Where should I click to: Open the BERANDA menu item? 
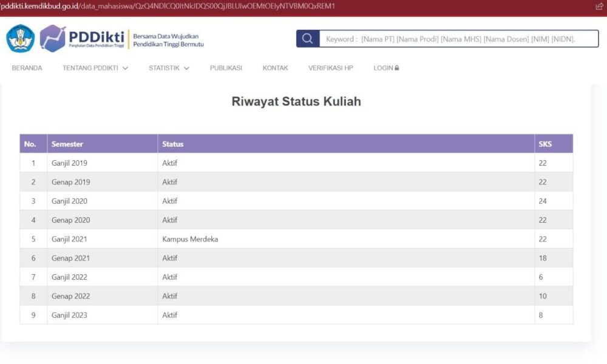coord(27,68)
